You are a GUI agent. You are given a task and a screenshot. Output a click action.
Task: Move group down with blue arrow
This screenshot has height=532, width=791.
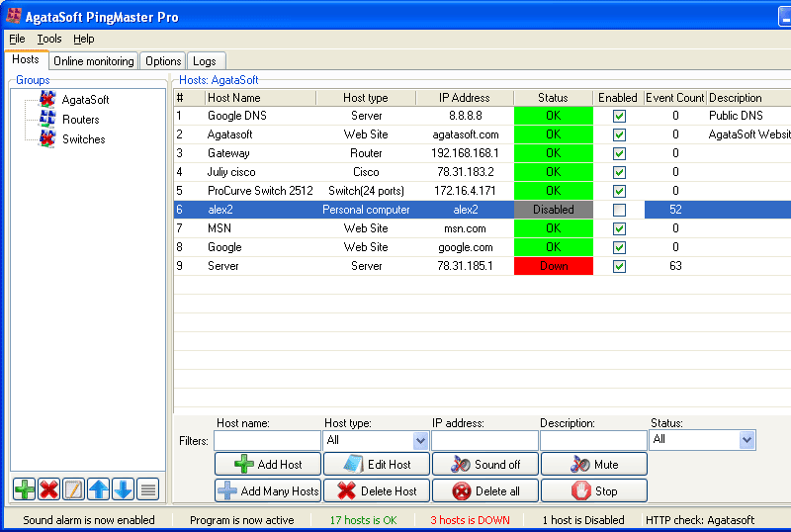tap(123, 488)
